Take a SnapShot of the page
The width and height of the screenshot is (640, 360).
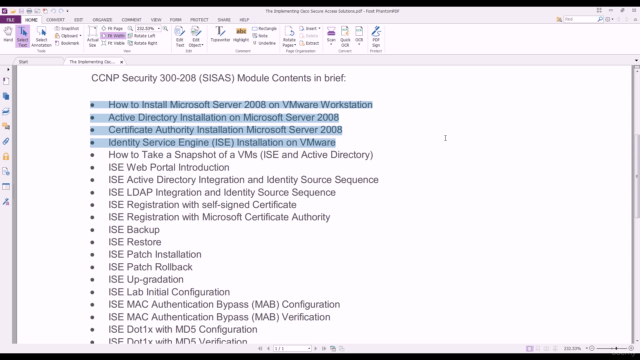click(67, 29)
